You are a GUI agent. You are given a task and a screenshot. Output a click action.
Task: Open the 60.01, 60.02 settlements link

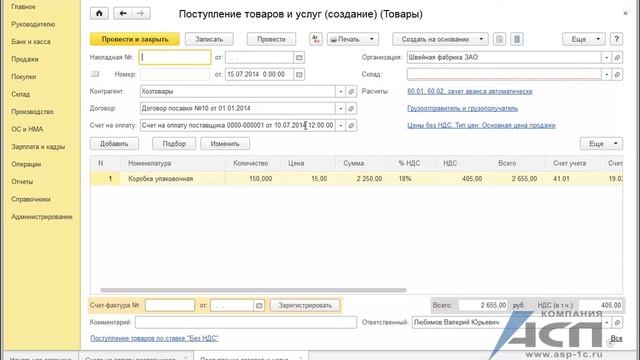click(x=470, y=91)
